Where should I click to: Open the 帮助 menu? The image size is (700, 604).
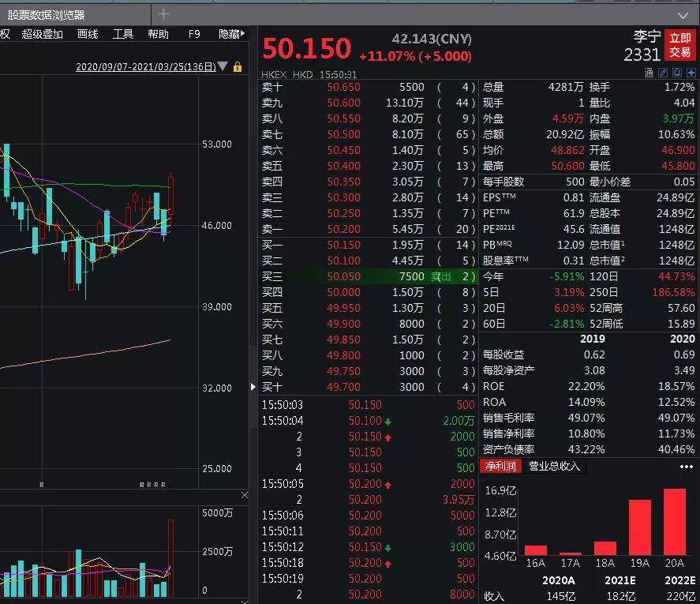158,35
